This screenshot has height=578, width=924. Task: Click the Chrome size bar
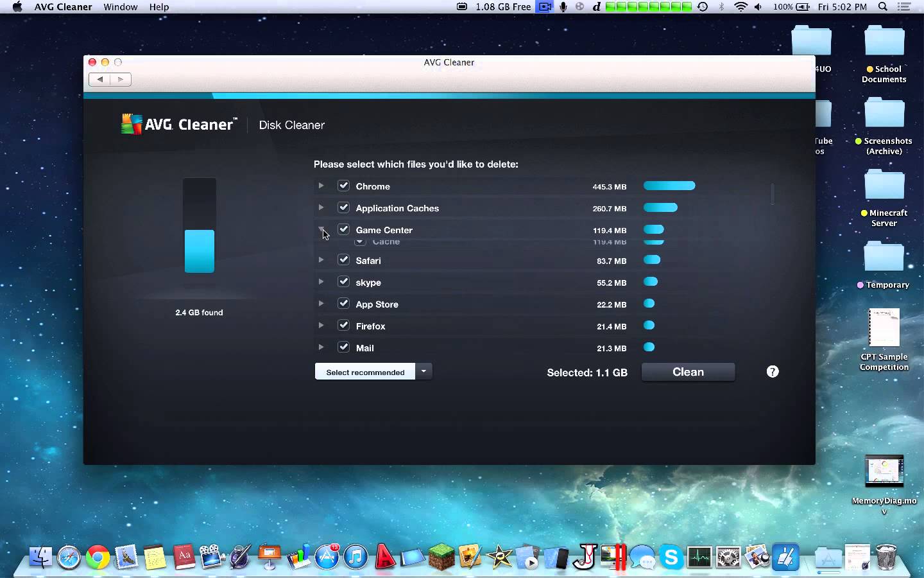669,186
